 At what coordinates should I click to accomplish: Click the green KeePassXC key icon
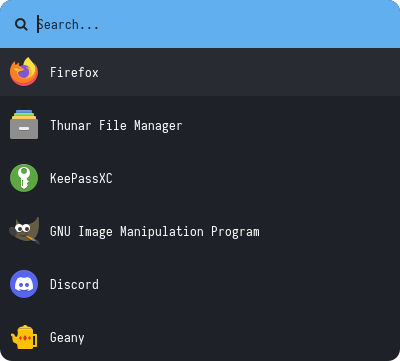pyautogui.click(x=24, y=178)
